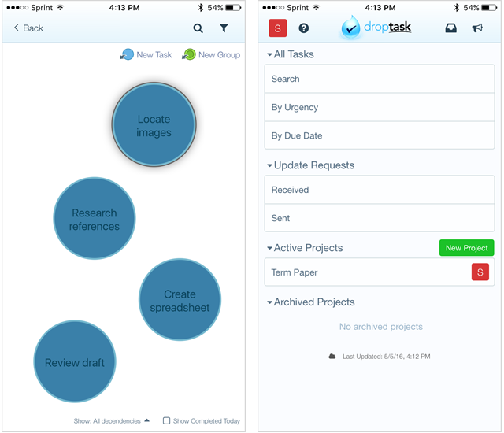
Task: Tap the Bluetooth icon in right status bar
Action: pos(457,7)
